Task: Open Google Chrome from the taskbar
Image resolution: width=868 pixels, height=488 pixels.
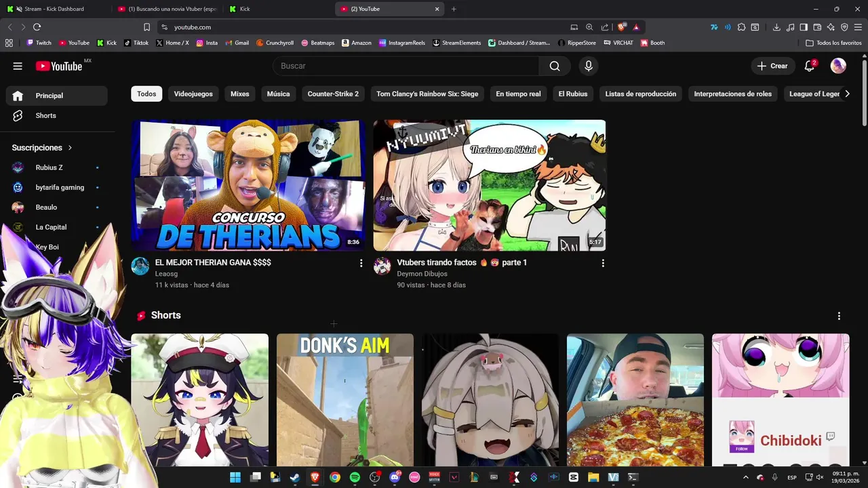Action: [334, 477]
